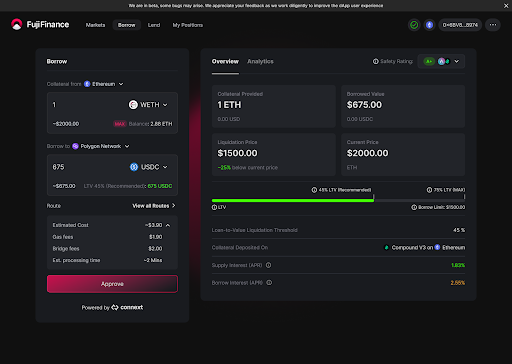Viewport: 512px width, 364px height.
Task: Open the three-dot more options menu
Action: click(493, 25)
